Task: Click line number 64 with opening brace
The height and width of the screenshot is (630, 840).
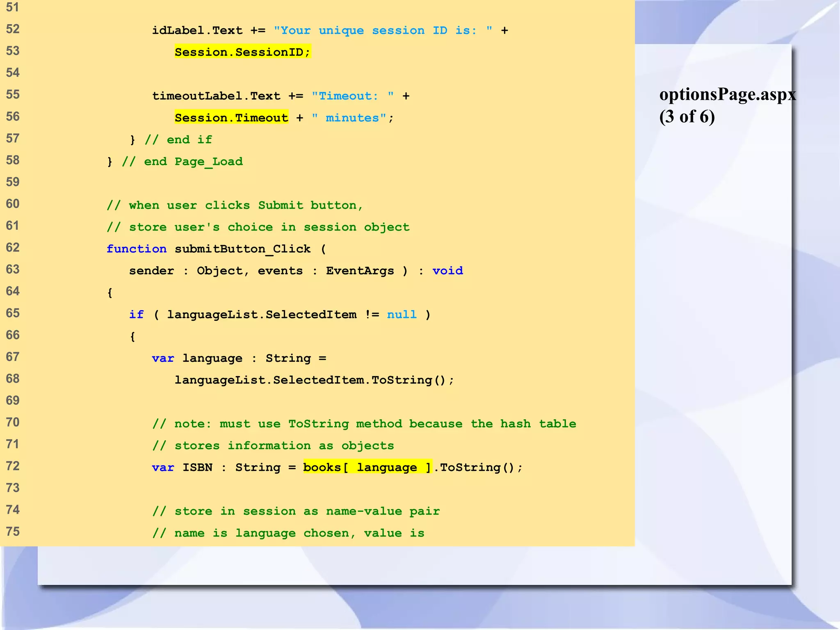Action: coord(13,291)
